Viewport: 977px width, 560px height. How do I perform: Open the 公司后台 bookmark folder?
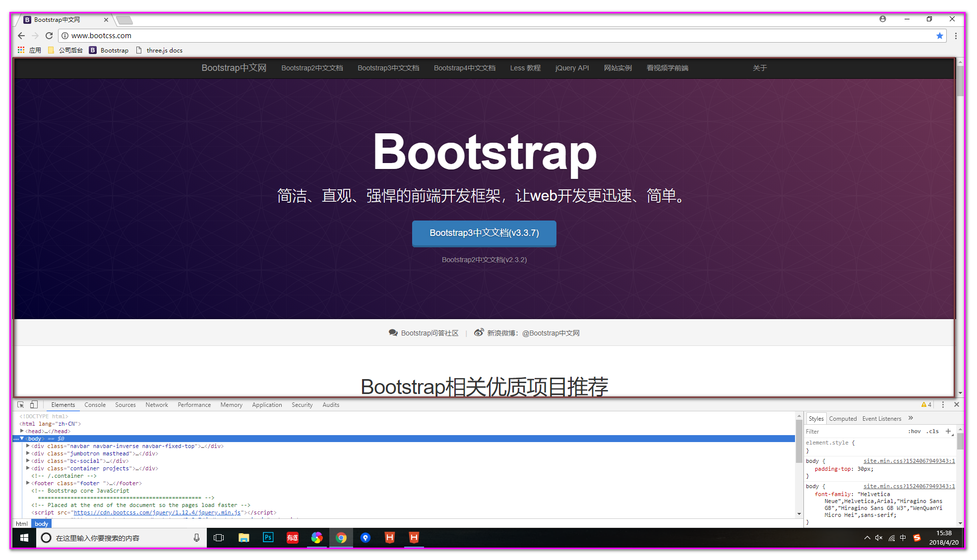tap(65, 50)
